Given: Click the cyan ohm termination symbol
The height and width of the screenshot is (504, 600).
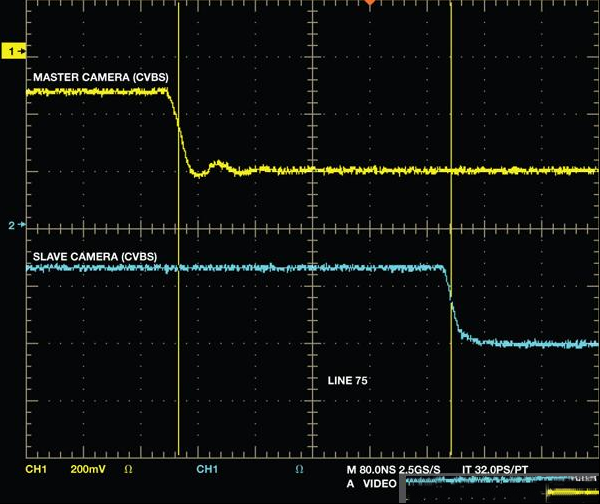Looking at the screenshot, I should click(x=299, y=469).
